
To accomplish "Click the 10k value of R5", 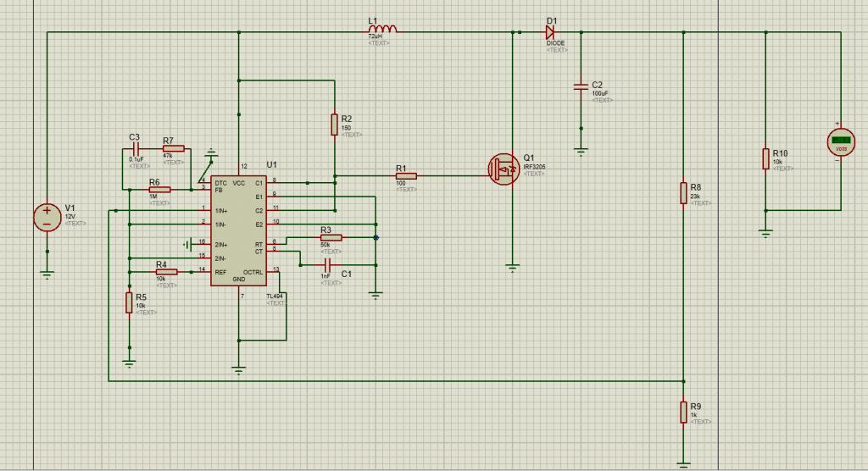I will point(141,306).
